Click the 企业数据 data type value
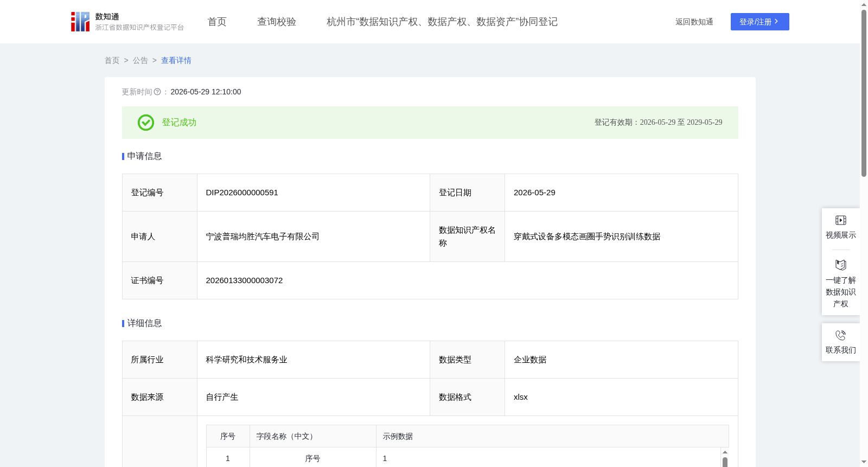This screenshot has height=467, width=868. click(x=530, y=360)
